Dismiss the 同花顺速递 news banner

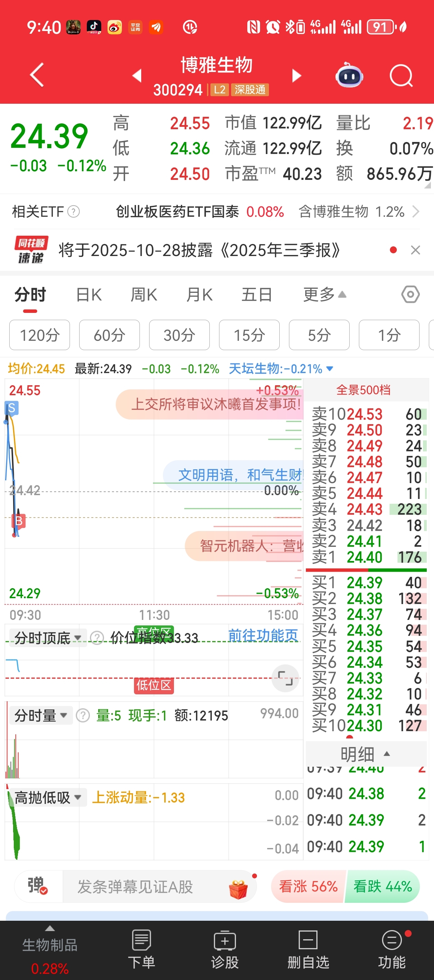click(415, 250)
